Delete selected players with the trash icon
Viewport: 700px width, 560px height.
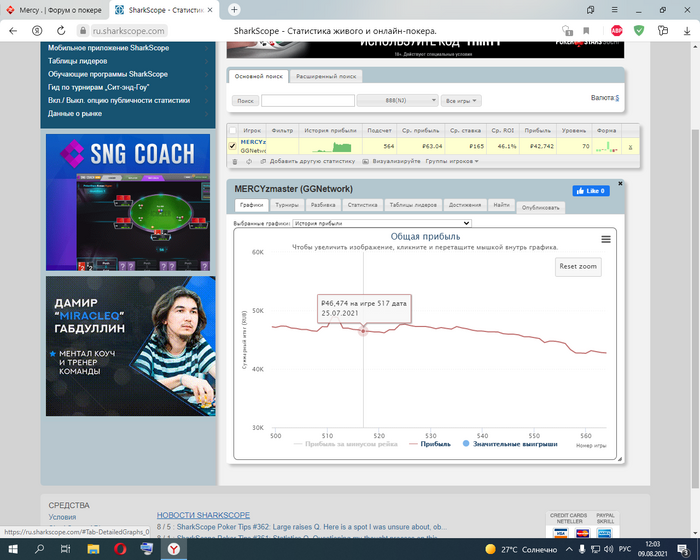pyautogui.click(x=235, y=162)
